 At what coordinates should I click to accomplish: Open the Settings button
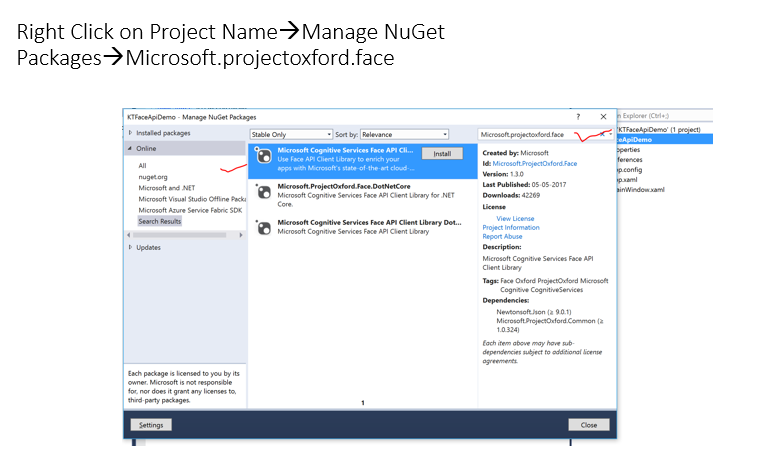pos(151,424)
